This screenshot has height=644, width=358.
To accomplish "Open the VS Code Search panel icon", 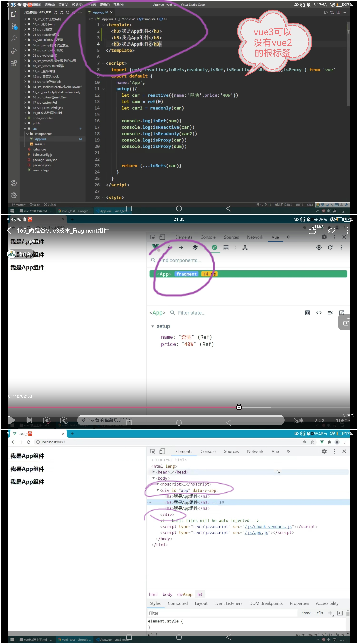I will coord(14,38).
